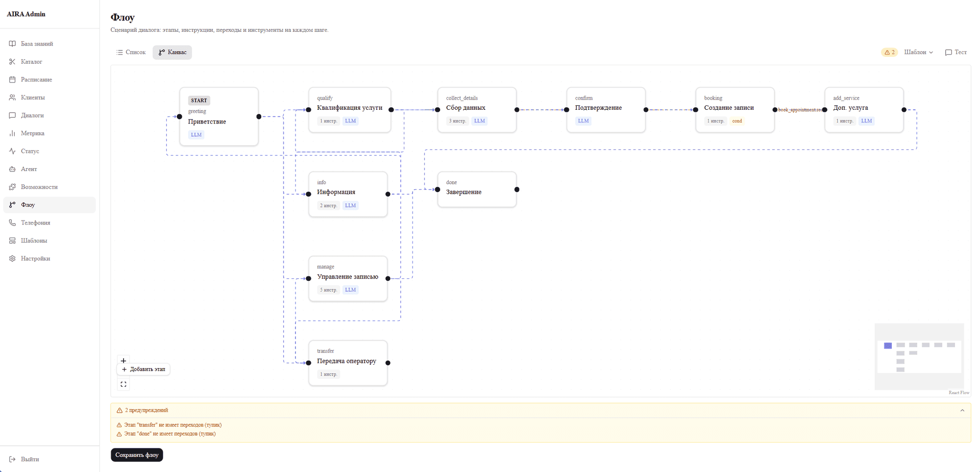Viewport: 980px width, 472px height.
Task: Go to Расписание calendar section
Action: click(49, 79)
